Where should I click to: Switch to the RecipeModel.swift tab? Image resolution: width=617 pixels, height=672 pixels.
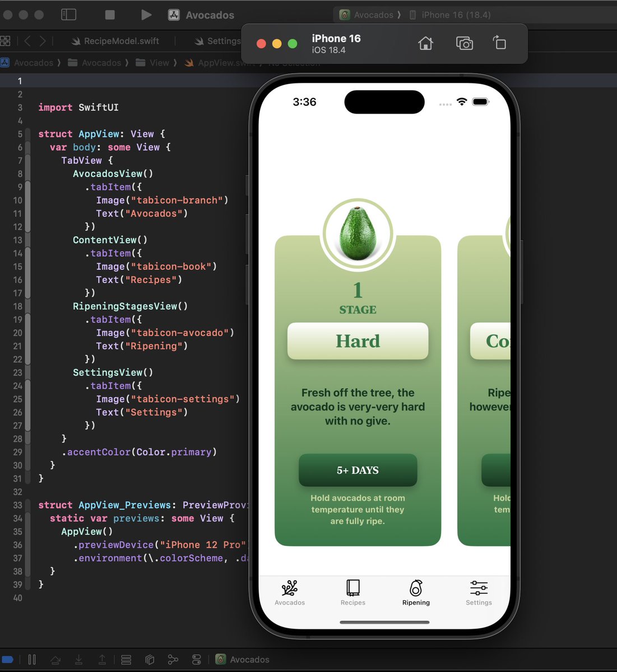(115, 41)
